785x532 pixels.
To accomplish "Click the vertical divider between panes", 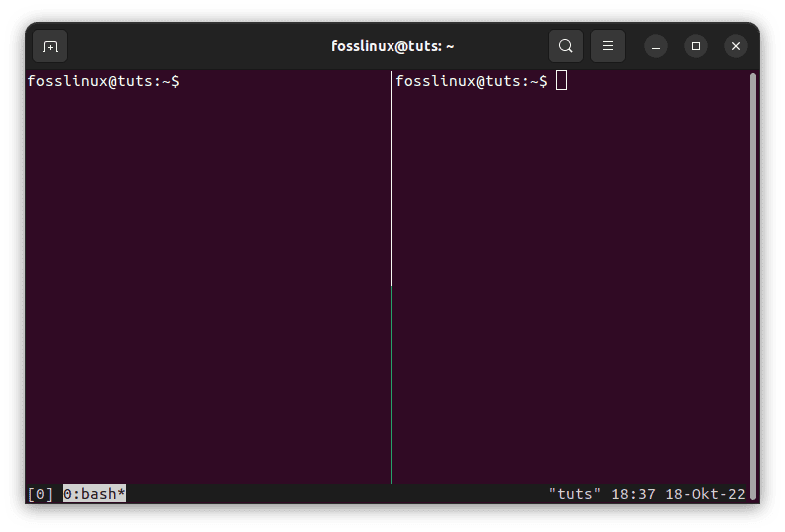I will [391, 279].
